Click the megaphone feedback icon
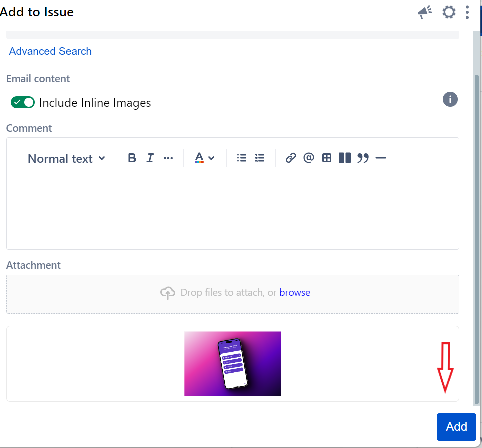 pyautogui.click(x=425, y=12)
